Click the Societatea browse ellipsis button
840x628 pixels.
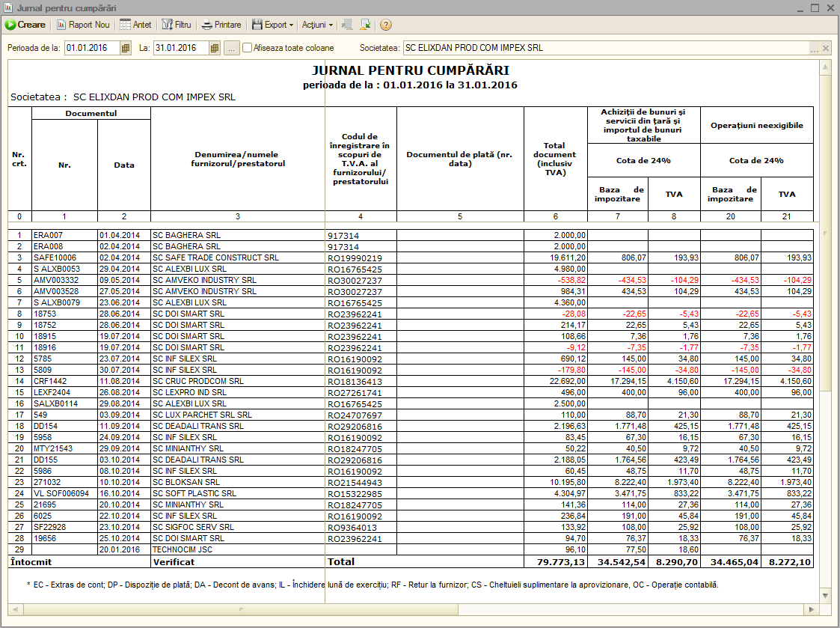(815, 48)
